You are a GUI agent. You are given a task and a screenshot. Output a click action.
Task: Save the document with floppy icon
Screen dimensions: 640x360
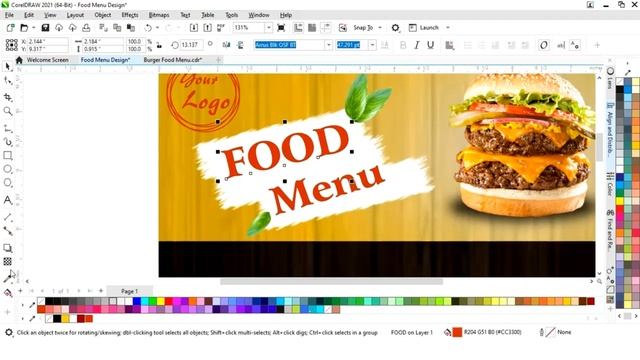pos(45,28)
